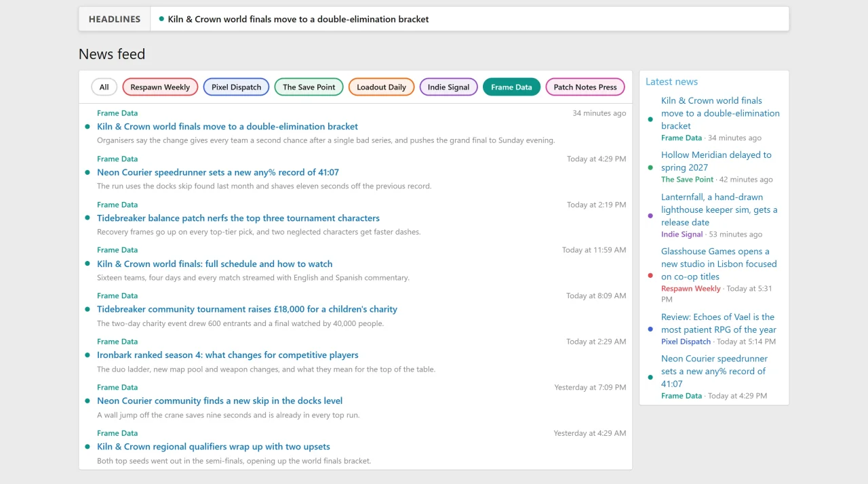
Task: Click the Indie Signal label under Lanternfall
Action: pos(682,235)
